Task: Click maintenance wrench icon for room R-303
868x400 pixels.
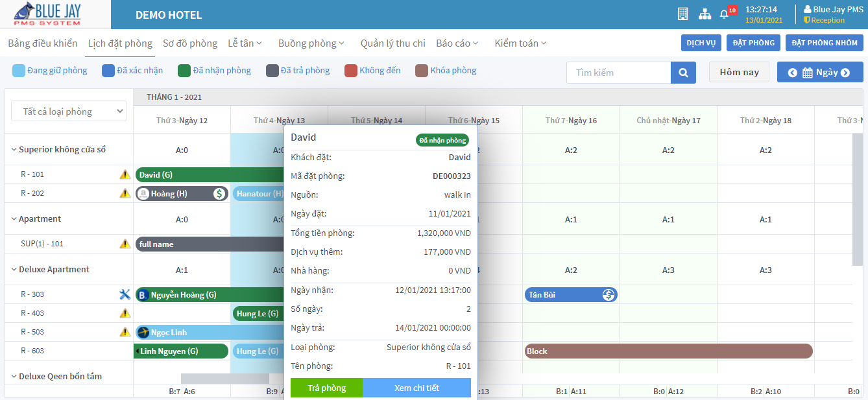Action: pyautogui.click(x=125, y=295)
